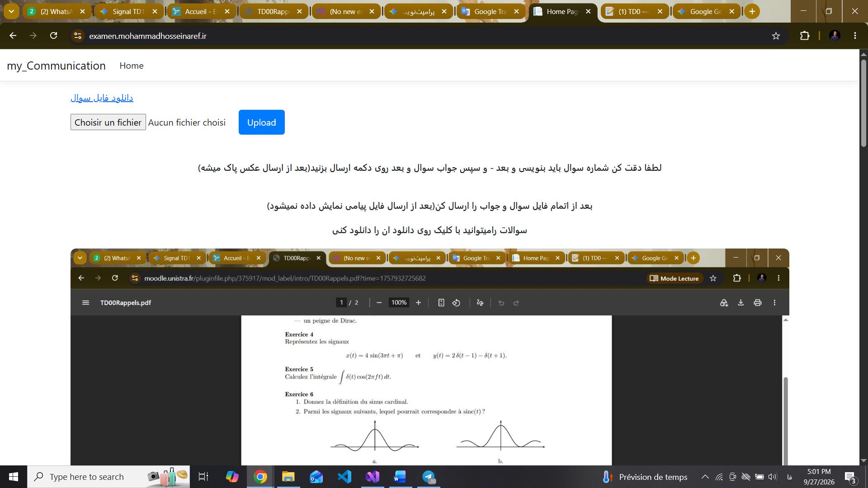The width and height of the screenshot is (868, 488).
Task: Click the browser back arrow
Action: [x=13, y=36]
